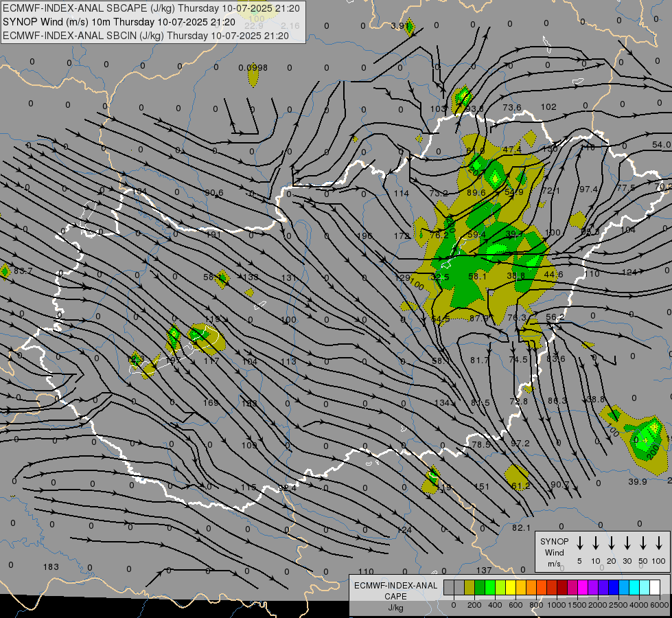
Task: Click the '97.2' grid value
Action: pyautogui.click(x=520, y=444)
